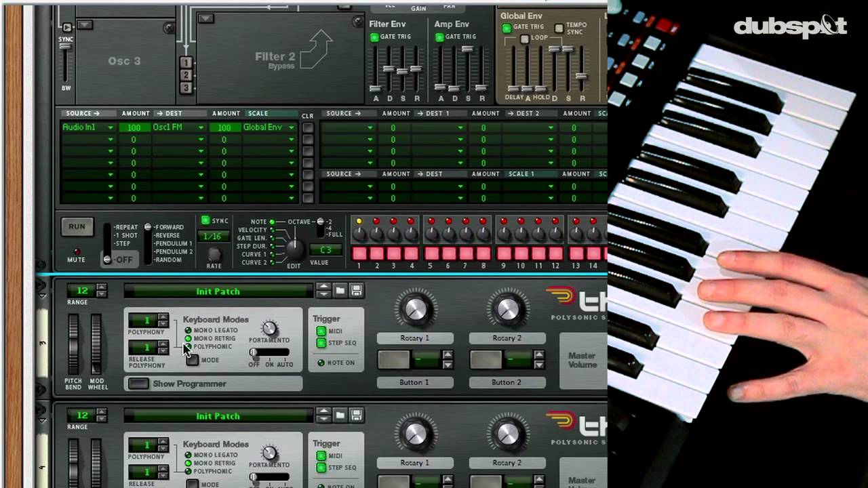Click the oscillator sync arrow button above SYNC
The height and width of the screenshot is (488, 868).
[66, 28]
